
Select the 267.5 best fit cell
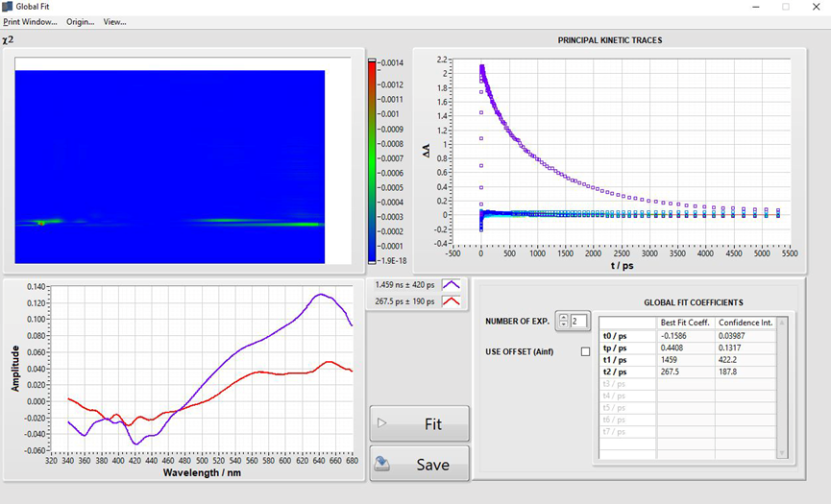click(x=686, y=372)
